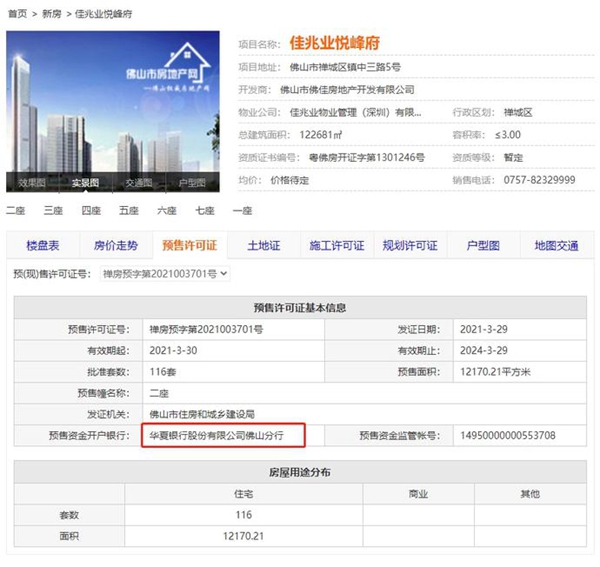Screen dimensions: 600x567
Task: Select building 三座
Action: click(53, 210)
